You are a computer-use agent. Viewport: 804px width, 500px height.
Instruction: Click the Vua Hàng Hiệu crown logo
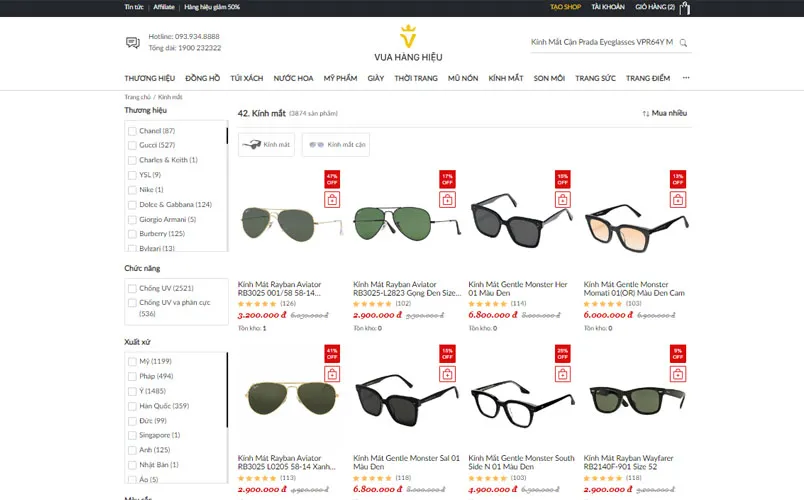[x=408, y=36]
